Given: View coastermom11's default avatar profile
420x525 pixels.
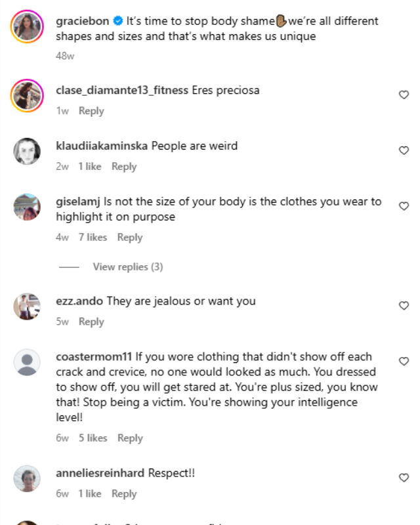Looking at the screenshot, I should tap(27, 362).
